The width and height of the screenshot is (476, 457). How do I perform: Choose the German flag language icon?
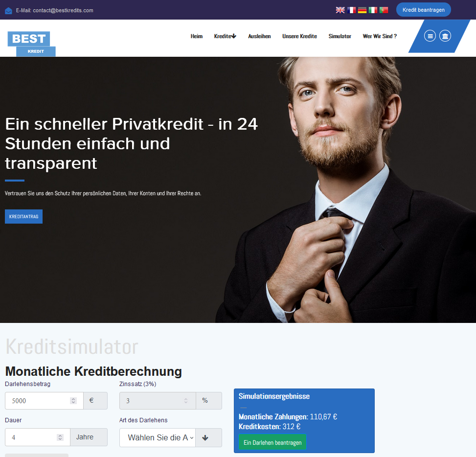[x=362, y=10]
